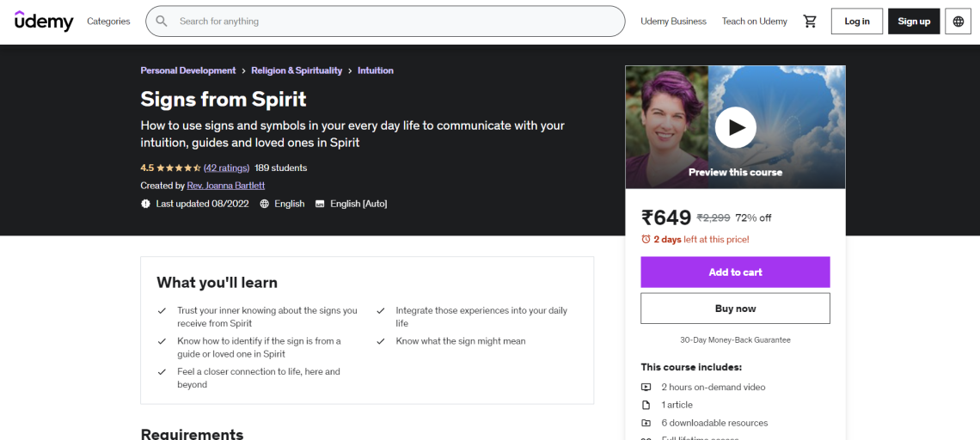Screen dimensions: 980x440
Task: Open the Intuition breadcrumb link
Action: coord(376,70)
